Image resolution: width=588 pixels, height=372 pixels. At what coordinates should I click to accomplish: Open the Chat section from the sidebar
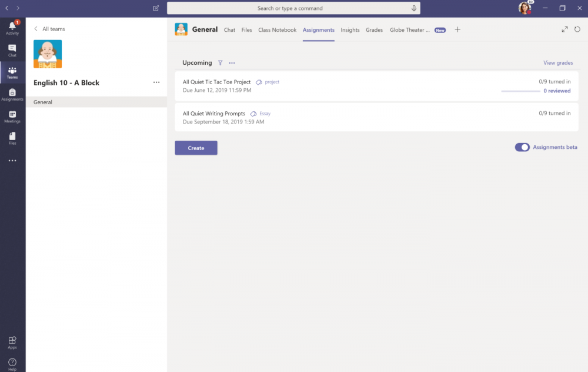coord(12,50)
